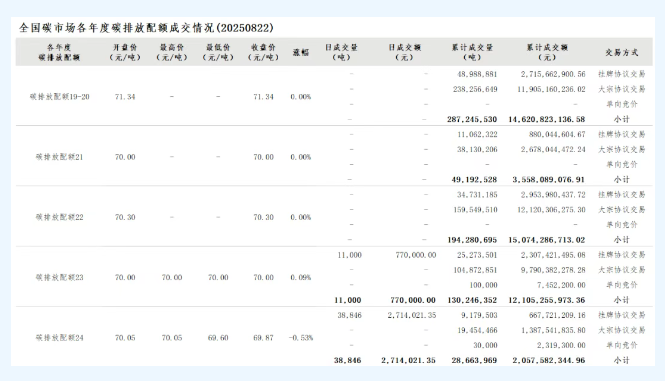
Task: Click cumulative volume 9,179,503
Action: click(479, 315)
